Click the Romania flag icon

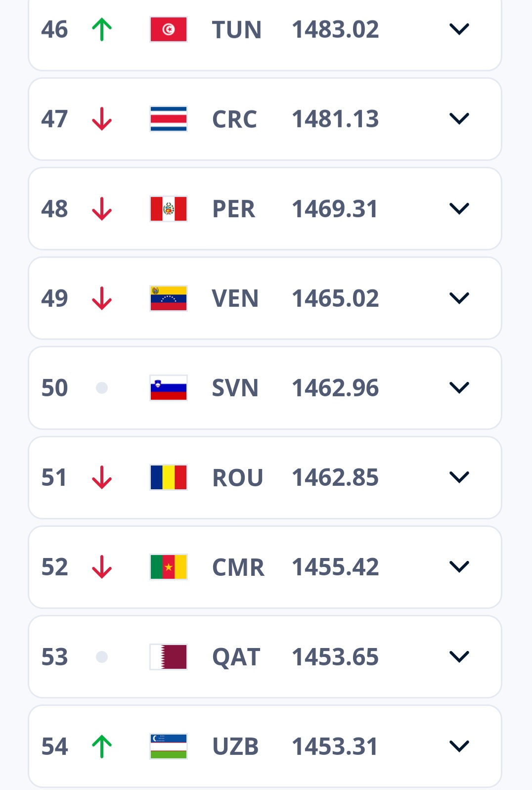(169, 477)
